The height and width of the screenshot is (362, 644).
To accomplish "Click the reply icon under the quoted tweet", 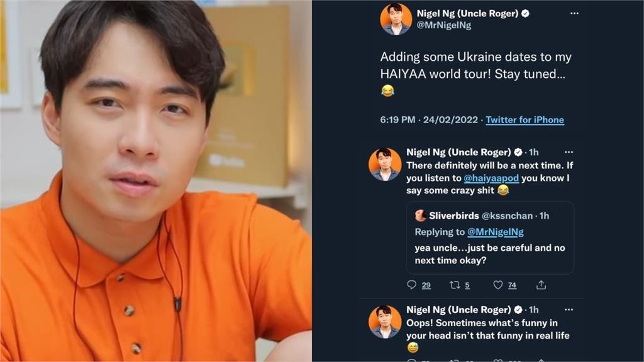I will pyautogui.click(x=412, y=285).
